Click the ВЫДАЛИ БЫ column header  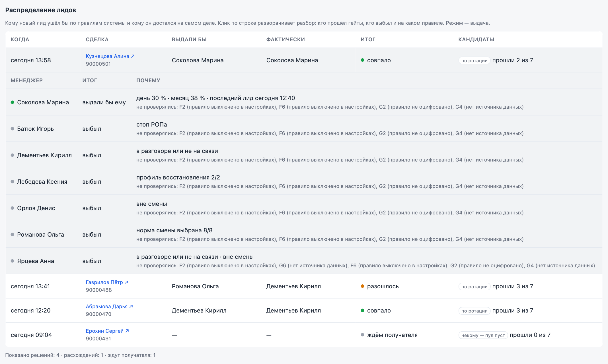tap(189, 40)
